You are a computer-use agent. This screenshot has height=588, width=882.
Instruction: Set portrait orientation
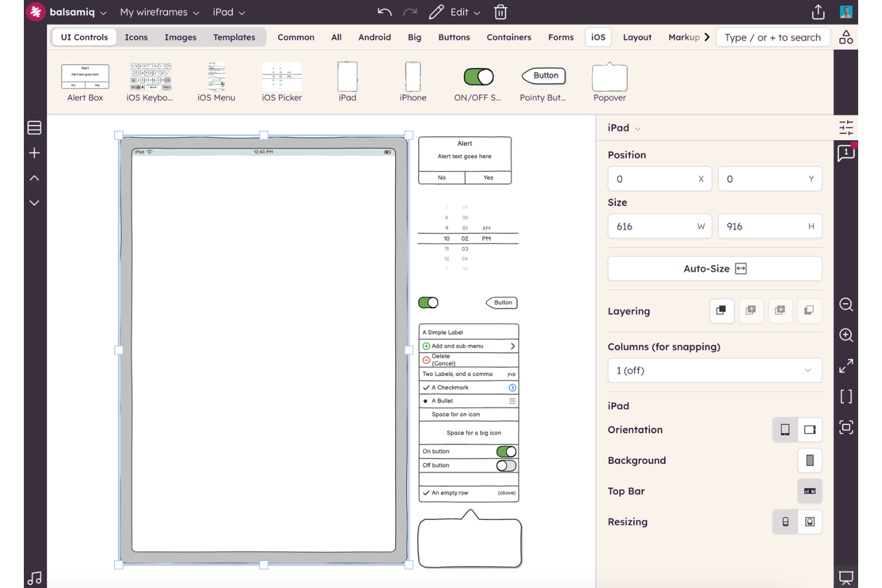785,430
